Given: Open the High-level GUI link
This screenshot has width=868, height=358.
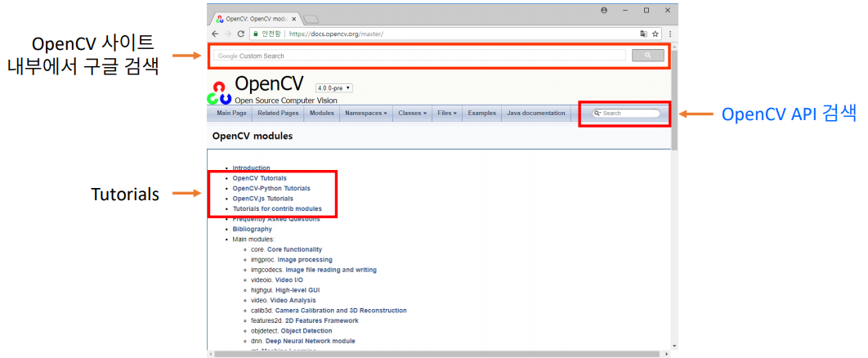Looking at the screenshot, I should tap(298, 290).
